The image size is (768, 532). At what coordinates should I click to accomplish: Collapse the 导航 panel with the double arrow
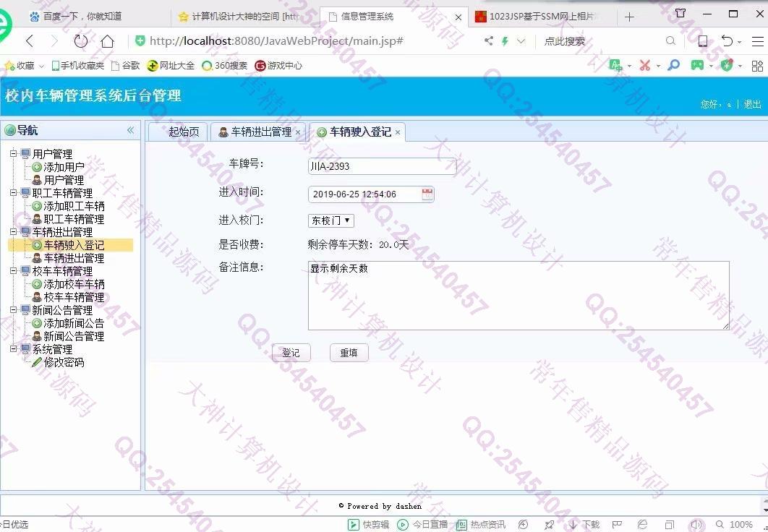130,130
